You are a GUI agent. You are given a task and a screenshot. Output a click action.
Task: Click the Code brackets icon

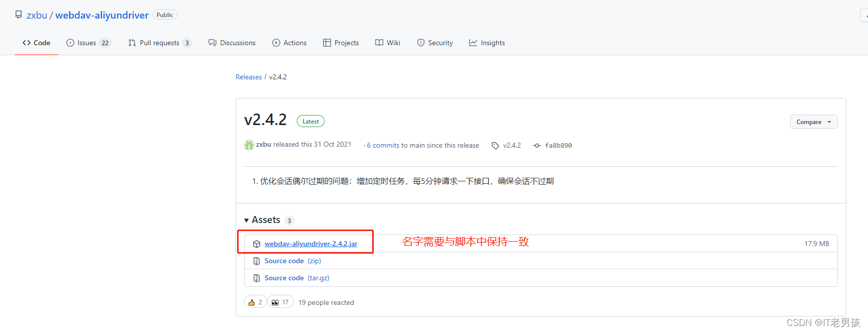pyautogui.click(x=27, y=43)
